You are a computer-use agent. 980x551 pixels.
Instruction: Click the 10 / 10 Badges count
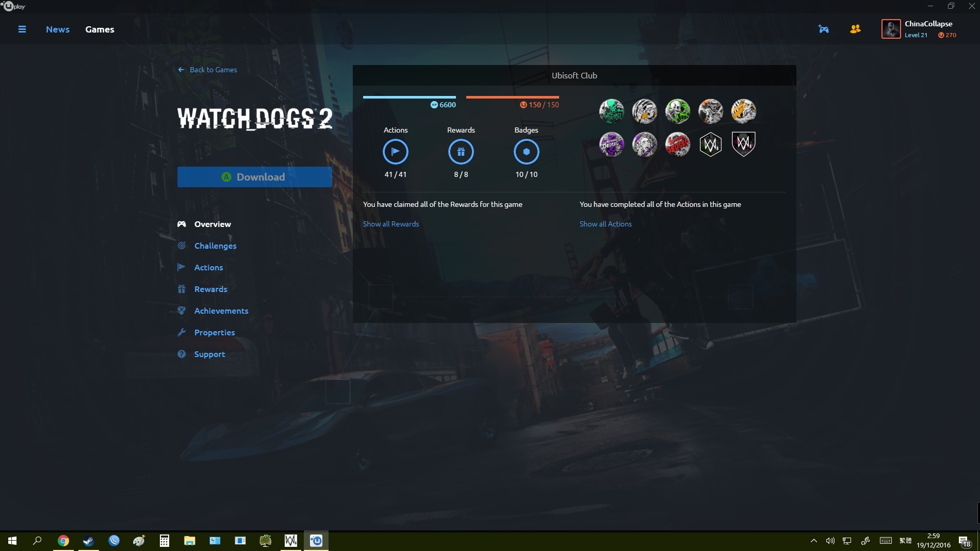(x=527, y=174)
